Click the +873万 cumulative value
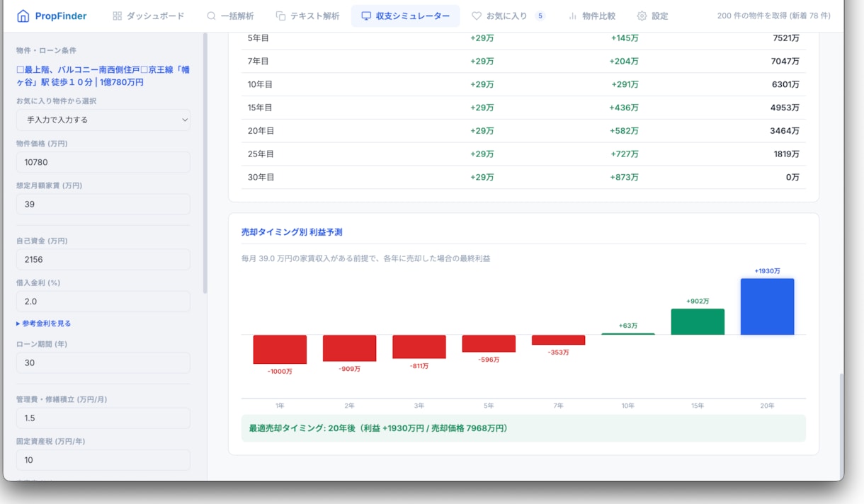 point(624,177)
